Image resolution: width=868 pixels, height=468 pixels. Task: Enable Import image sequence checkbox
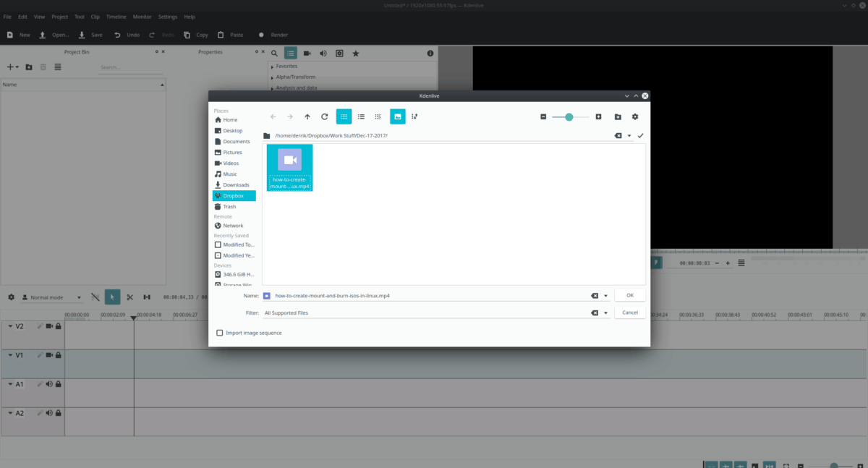pos(220,333)
